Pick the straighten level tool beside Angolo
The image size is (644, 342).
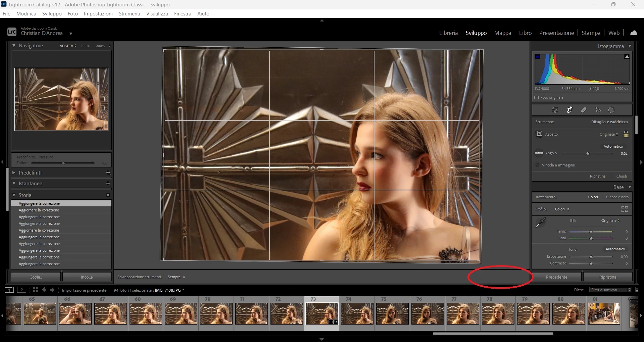[x=539, y=153]
